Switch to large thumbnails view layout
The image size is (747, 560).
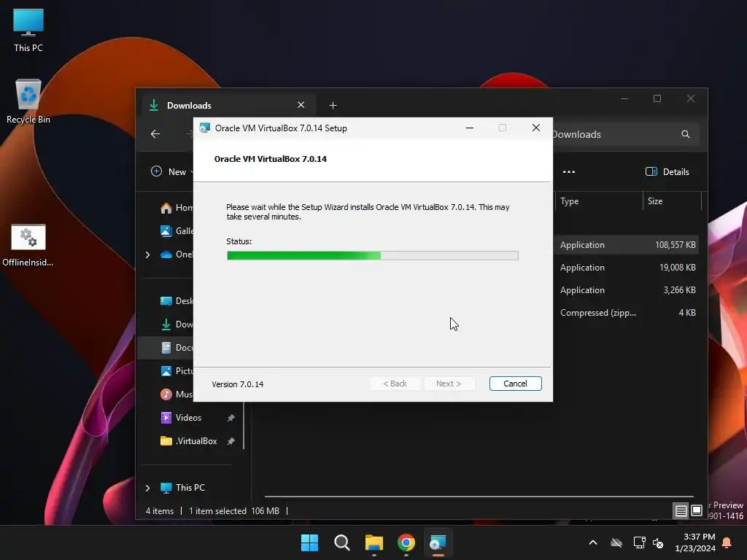697,510
